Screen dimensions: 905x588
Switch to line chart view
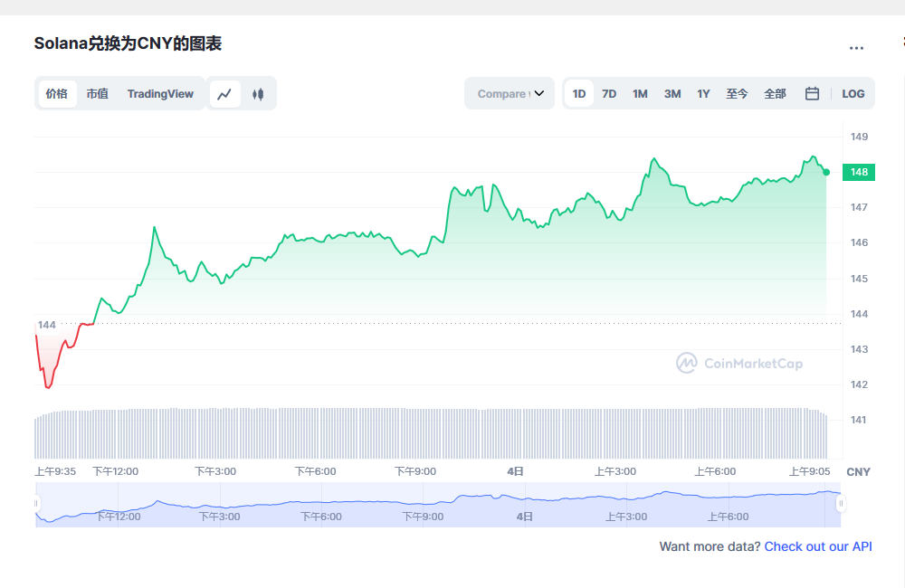tap(224, 93)
